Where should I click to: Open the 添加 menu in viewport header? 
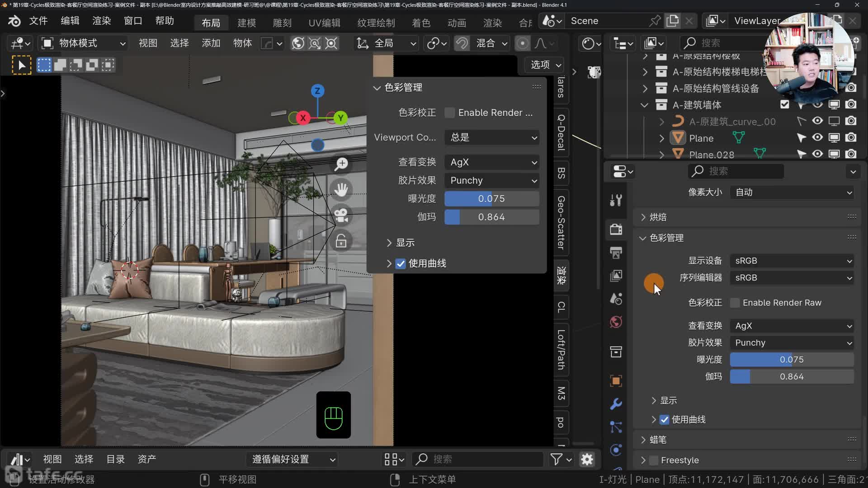click(x=211, y=43)
